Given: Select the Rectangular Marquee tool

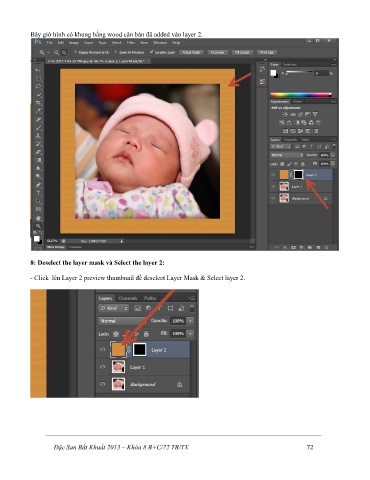Looking at the screenshot, I should tap(38, 78).
